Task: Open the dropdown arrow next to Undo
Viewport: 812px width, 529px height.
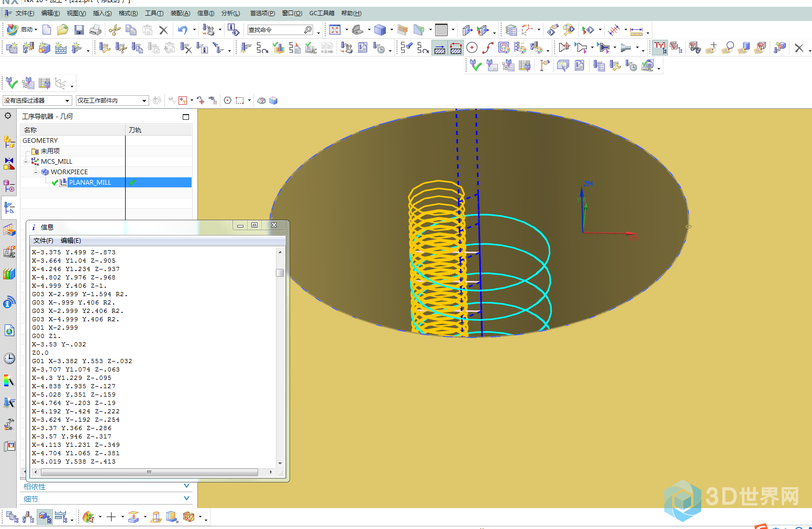Action: pyautogui.click(x=194, y=30)
